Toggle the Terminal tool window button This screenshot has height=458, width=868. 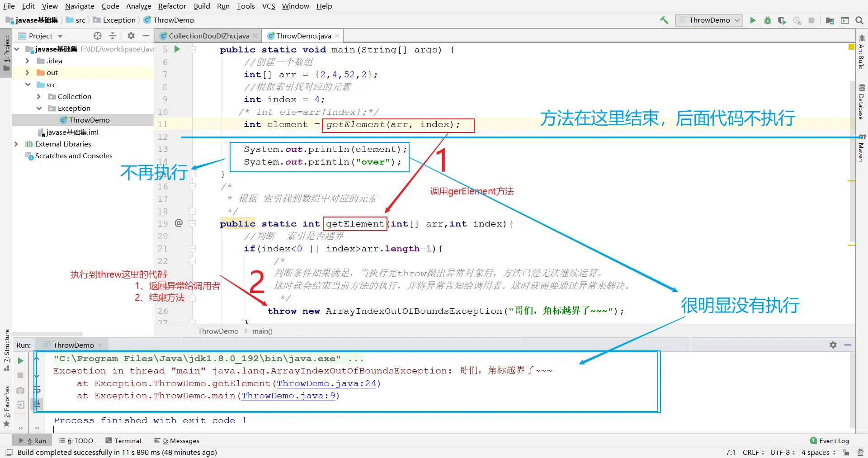click(x=123, y=441)
